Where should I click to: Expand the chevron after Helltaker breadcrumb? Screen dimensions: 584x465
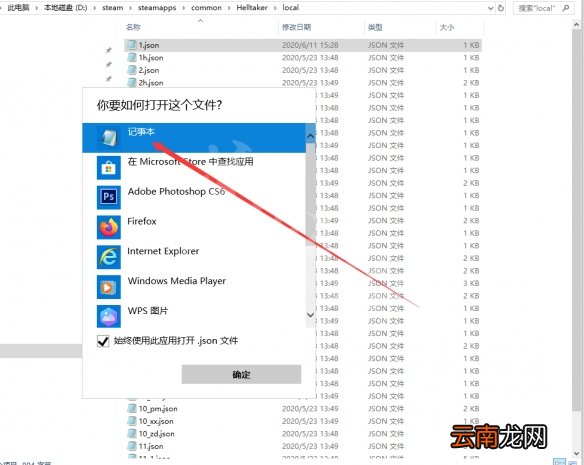tap(275, 8)
